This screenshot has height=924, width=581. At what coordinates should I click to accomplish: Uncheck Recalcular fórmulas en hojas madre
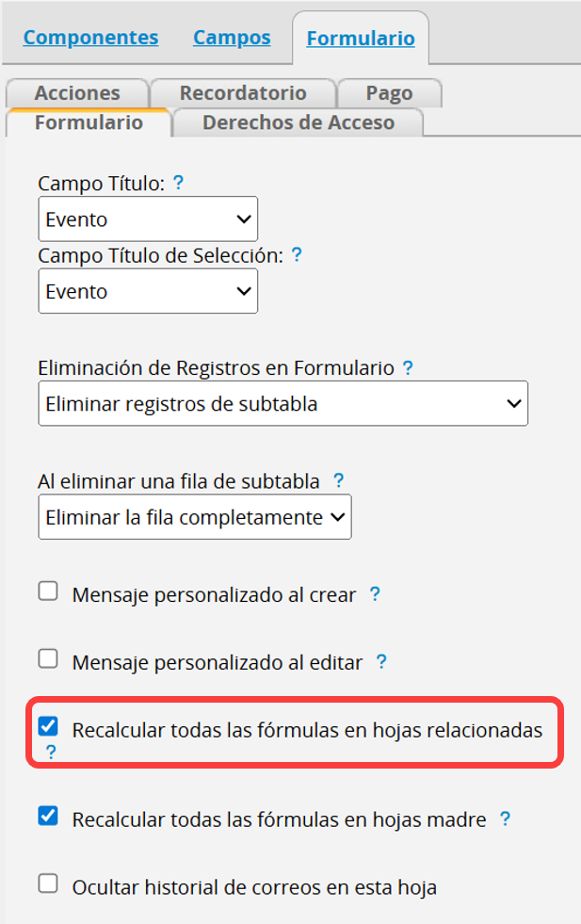[48, 817]
